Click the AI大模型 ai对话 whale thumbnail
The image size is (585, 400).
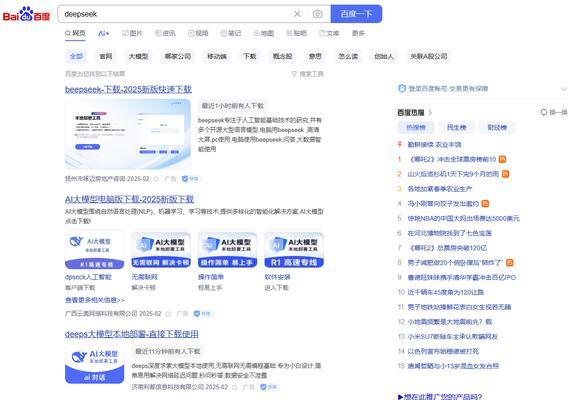click(95, 365)
